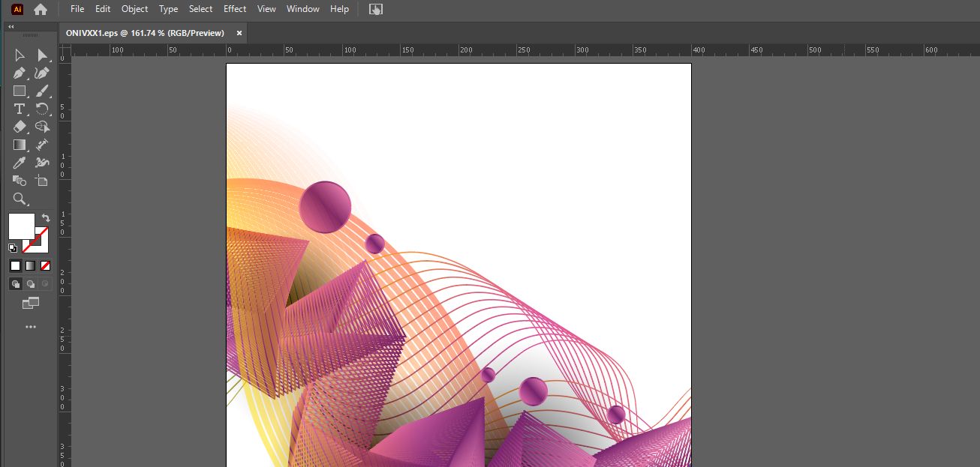Activate the Pen tool

(x=19, y=72)
